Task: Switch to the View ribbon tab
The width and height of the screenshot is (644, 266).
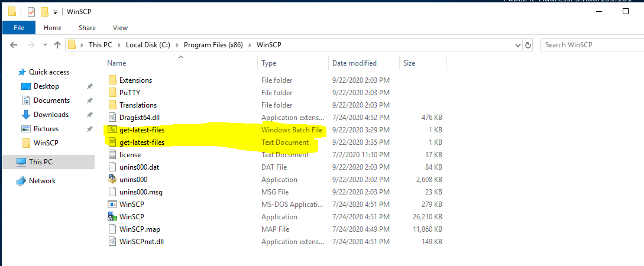Action: point(120,28)
